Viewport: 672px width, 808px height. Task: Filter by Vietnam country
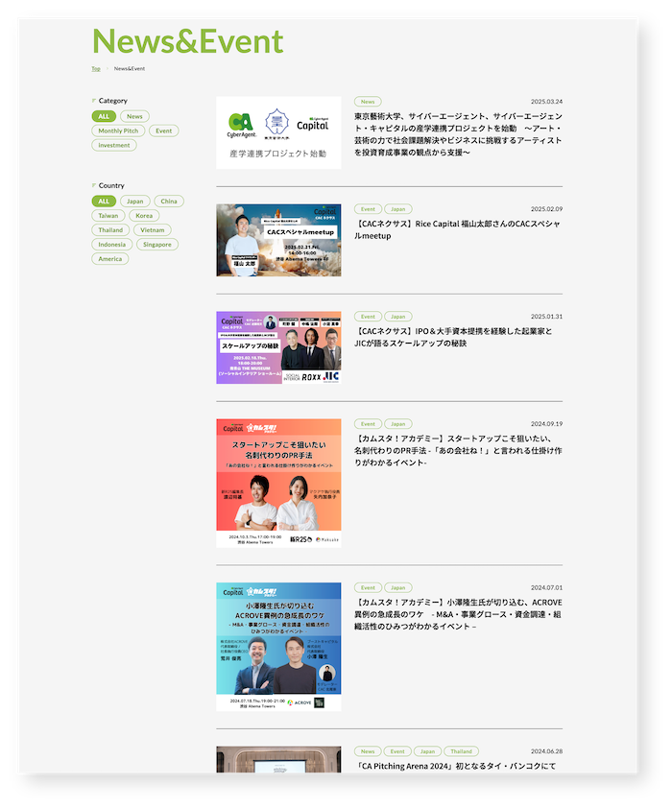pyautogui.click(x=153, y=230)
